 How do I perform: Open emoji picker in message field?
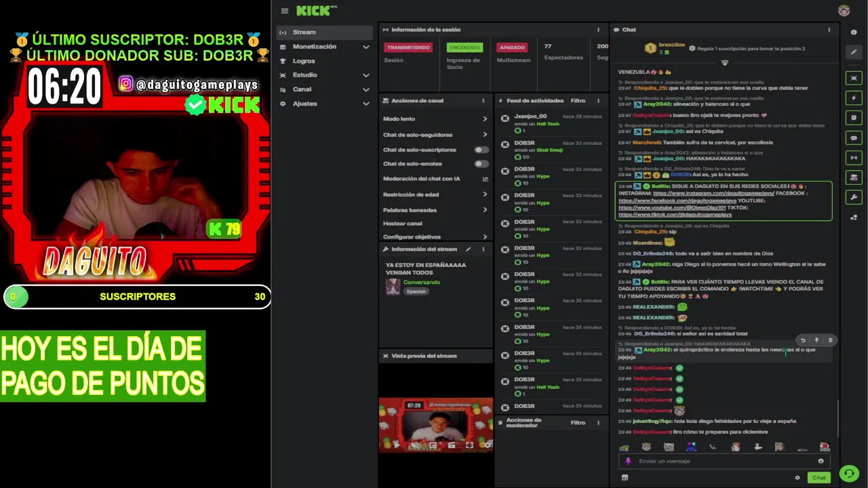point(821,461)
